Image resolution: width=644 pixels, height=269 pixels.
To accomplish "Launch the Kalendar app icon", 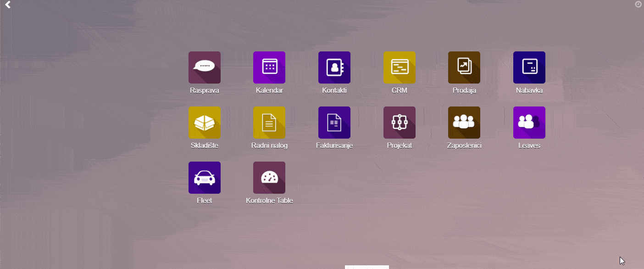I will tap(269, 67).
